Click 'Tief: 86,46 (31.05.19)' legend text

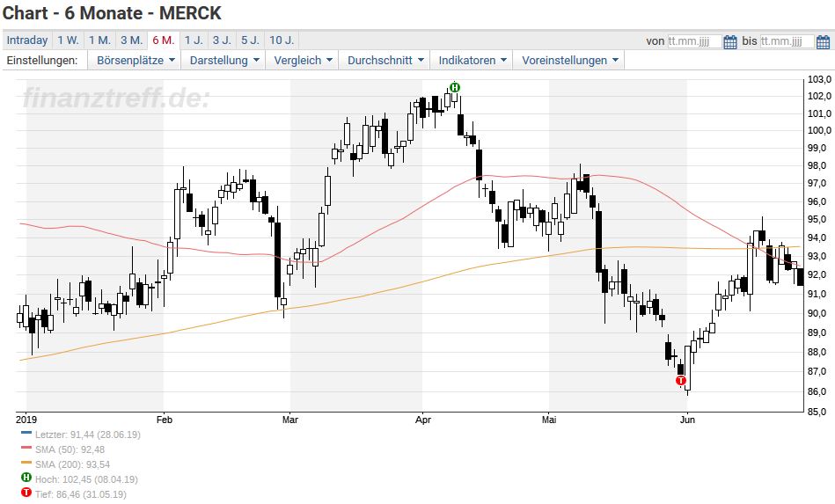pyautogui.click(x=81, y=494)
